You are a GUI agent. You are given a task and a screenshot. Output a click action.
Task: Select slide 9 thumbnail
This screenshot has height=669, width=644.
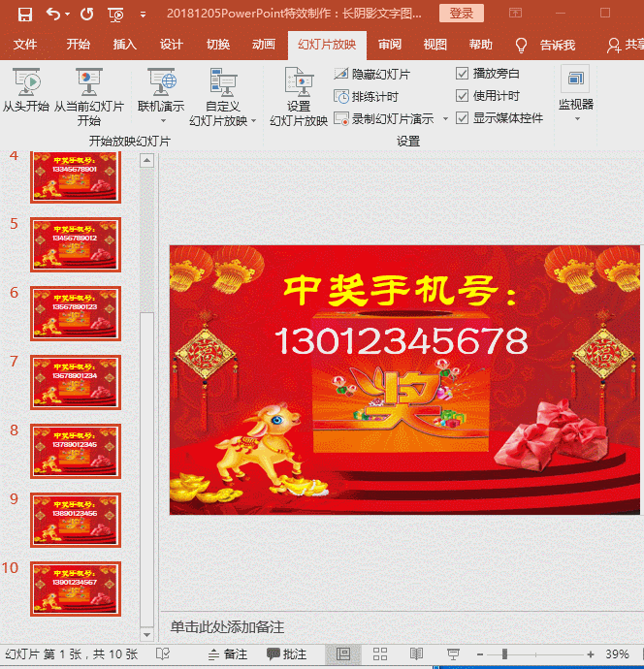pyautogui.click(x=76, y=520)
